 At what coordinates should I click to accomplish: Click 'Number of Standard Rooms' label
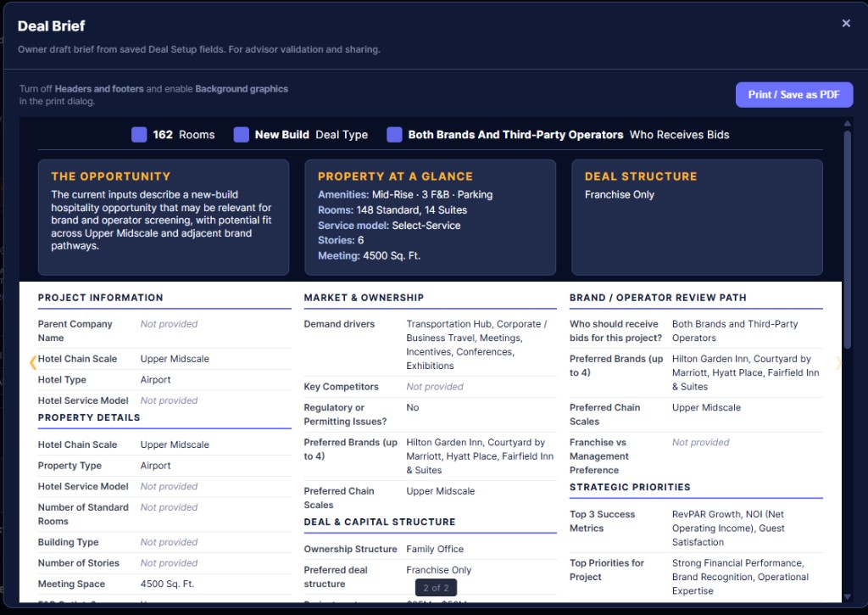click(83, 514)
